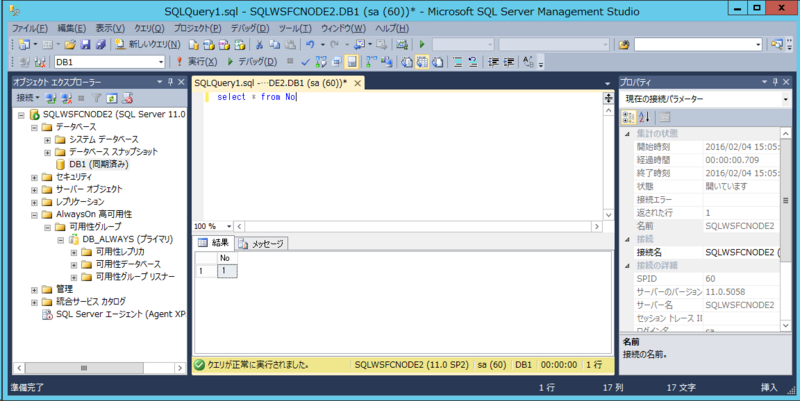Click the Display Estimated Execution Plan icon
This screenshot has height=401, width=800.
(321, 62)
